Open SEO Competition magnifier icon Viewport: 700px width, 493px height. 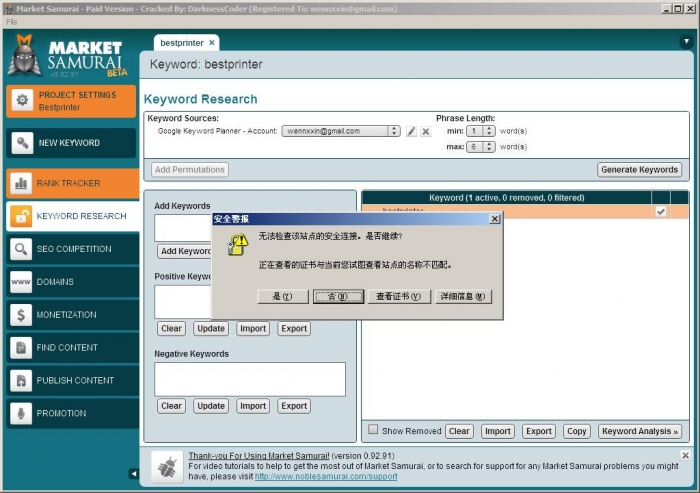tap(21, 249)
